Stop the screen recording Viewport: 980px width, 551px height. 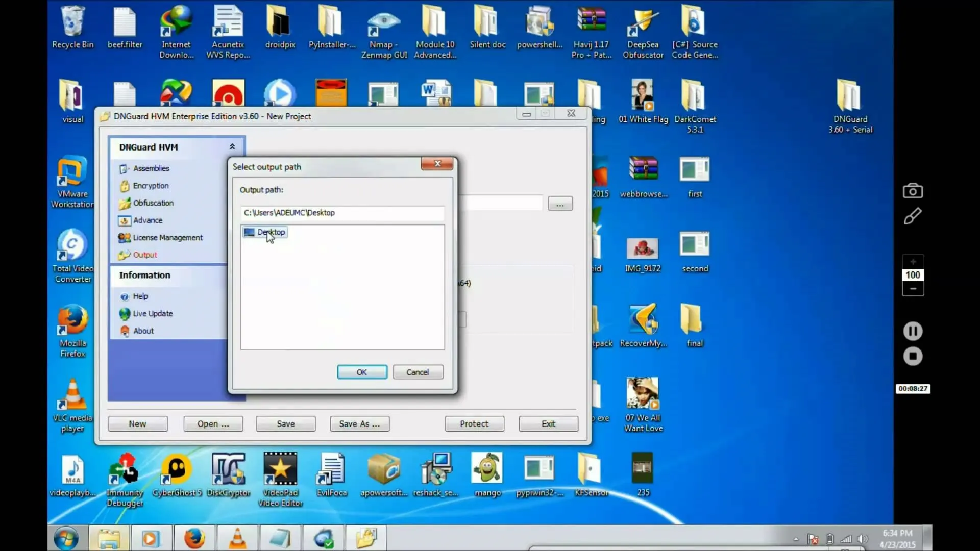pyautogui.click(x=913, y=356)
